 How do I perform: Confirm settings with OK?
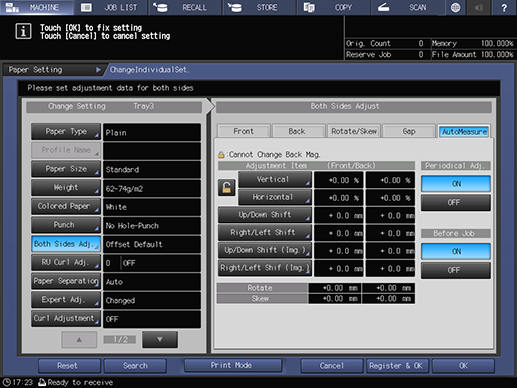click(x=463, y=366)
